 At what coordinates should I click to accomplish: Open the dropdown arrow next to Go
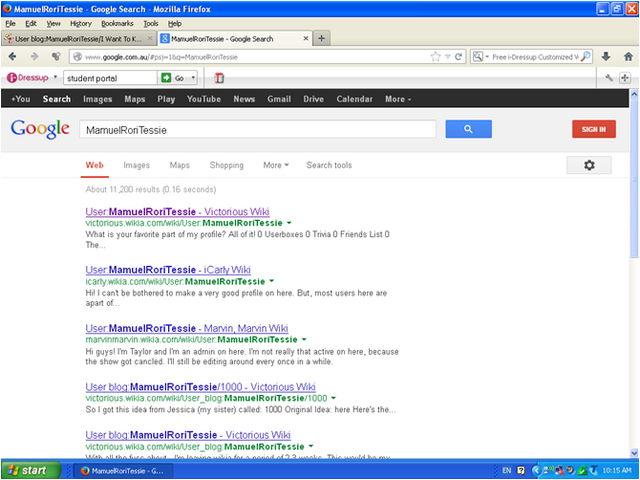point(193,78)
